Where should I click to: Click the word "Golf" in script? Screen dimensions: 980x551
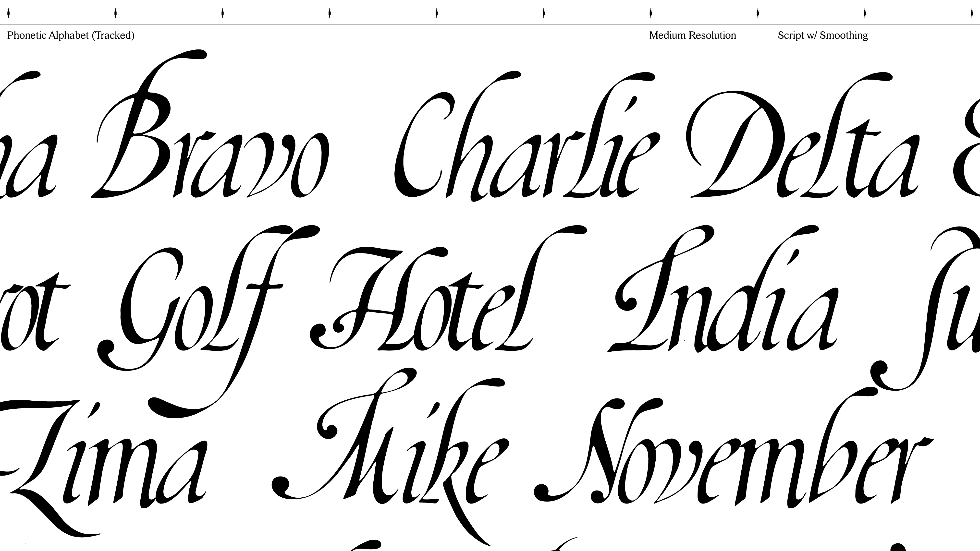coord(208,321)
